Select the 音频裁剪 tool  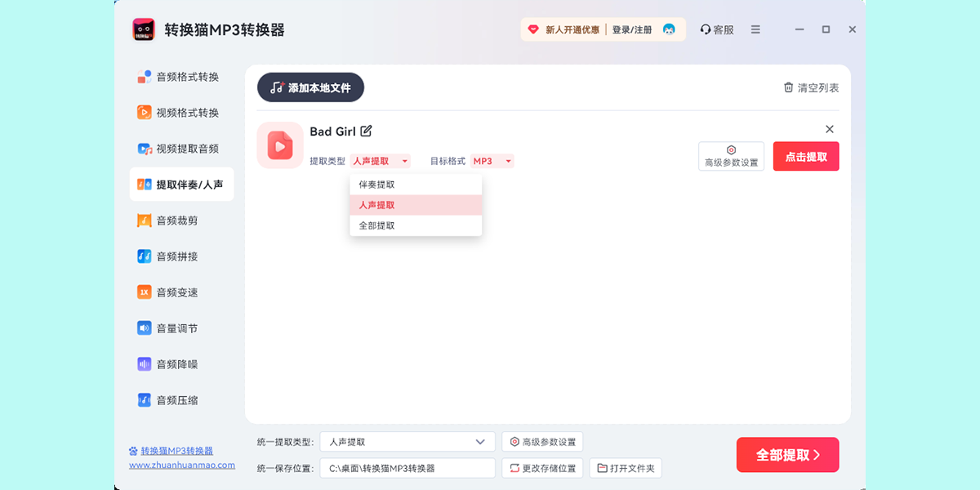point(179,220)
